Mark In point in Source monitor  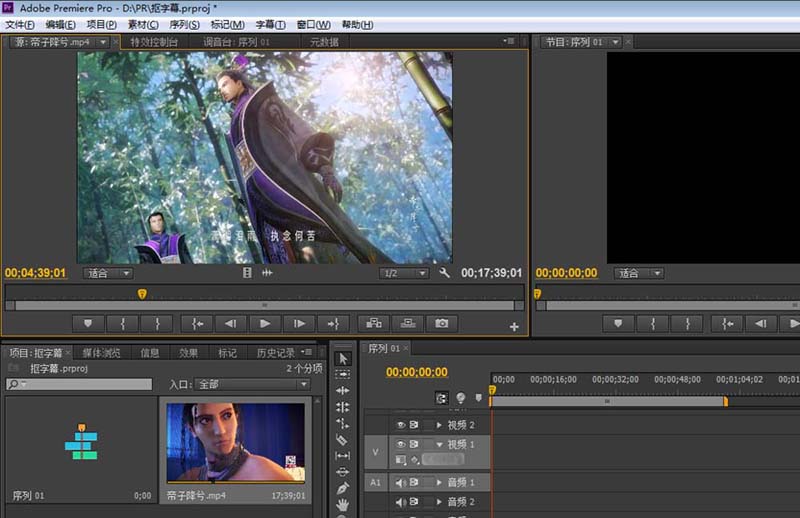(123, 324)
